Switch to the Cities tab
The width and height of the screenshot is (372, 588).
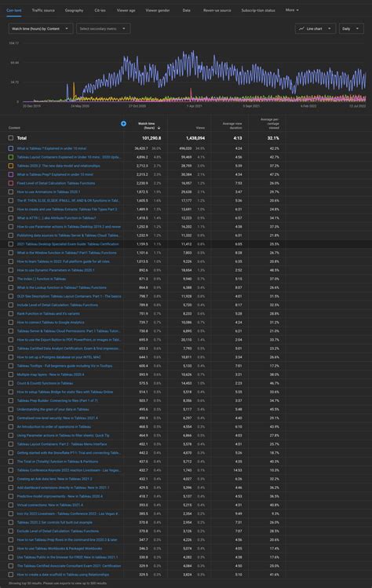100,10
